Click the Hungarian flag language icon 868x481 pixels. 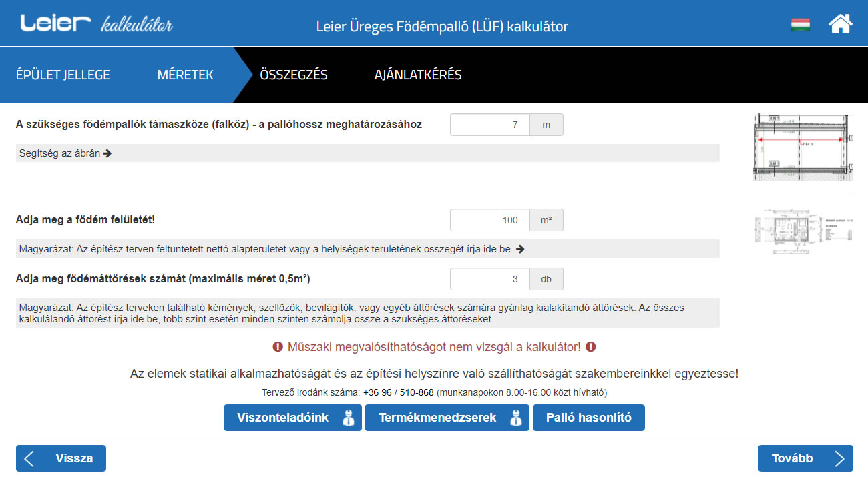(801, 25)
